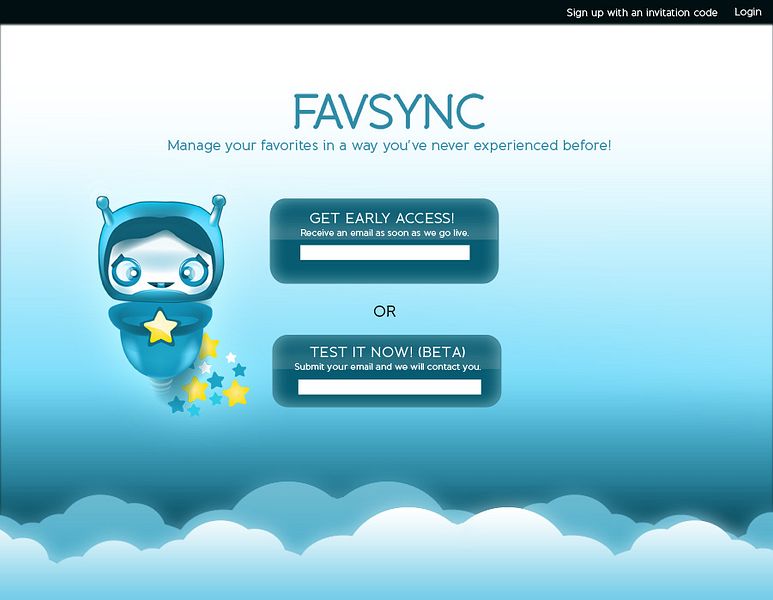The height and width of the screenshot is (600, 773).
Task: Click the 'Manage your favorites' tagline text
Action: 389,145
